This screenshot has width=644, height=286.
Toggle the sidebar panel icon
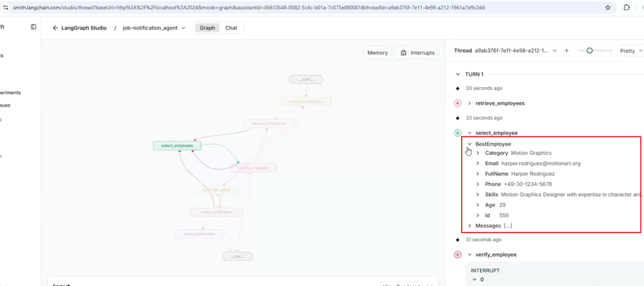34,27
